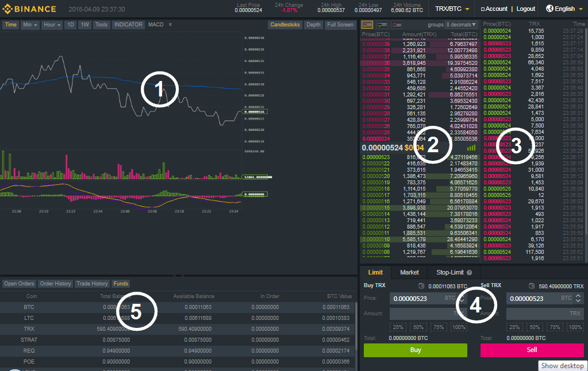Open the Hour interval dropdown
This screenshot has width=588, height=371.
click(x=52, y=24)
